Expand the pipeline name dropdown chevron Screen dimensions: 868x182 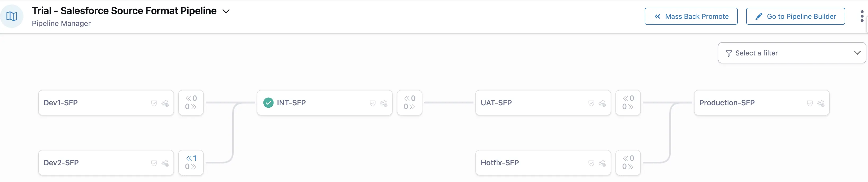[226, 11]
